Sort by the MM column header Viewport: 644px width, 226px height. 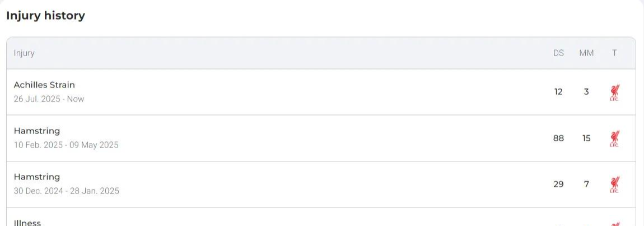[x=586, y=53]
